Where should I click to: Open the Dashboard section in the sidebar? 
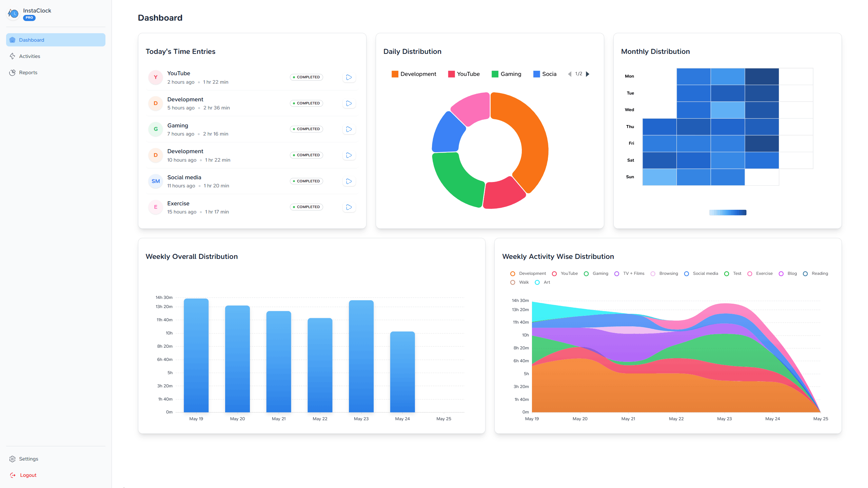click(x=32, y=40)
